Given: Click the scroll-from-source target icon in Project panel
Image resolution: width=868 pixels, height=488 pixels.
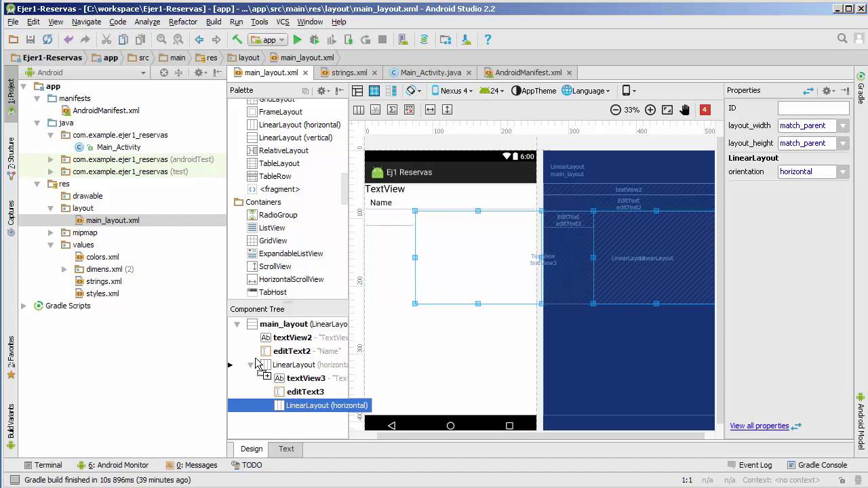Looking at the screenshot, I should (x=163, y=73).
